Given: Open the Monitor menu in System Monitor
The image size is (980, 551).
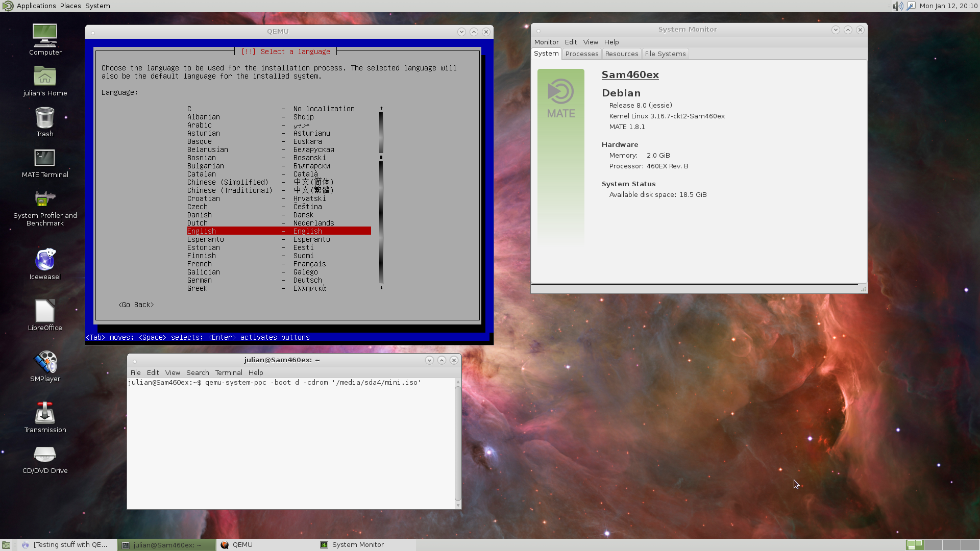Looking at the screenshot, I should [x=546, y=42].
